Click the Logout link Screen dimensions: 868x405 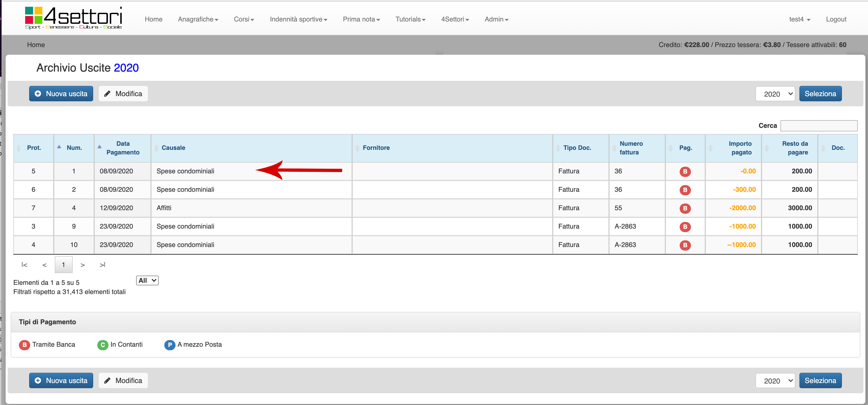tap(836, 19)
